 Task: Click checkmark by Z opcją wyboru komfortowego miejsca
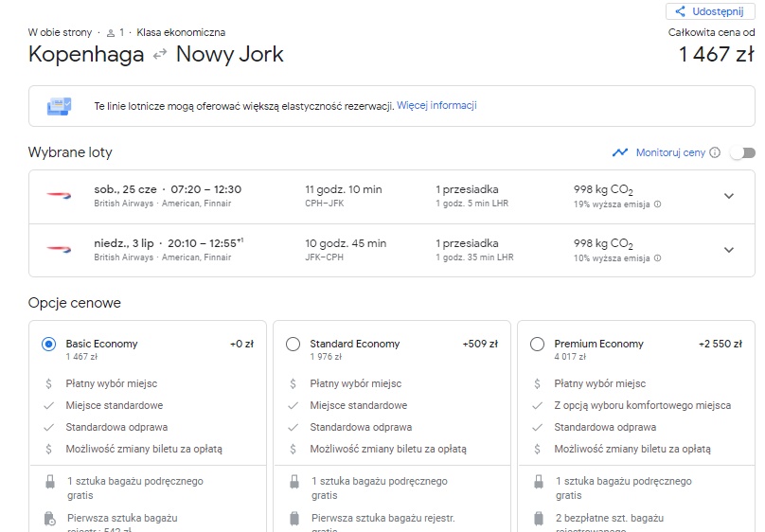tap(537, 405)
